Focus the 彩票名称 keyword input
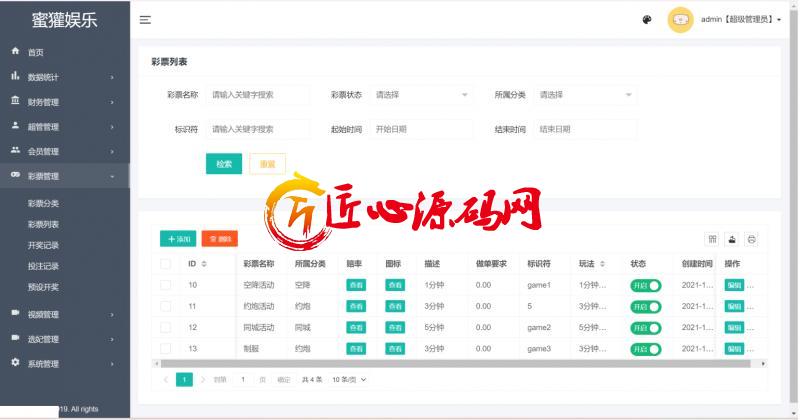 tap(258, 95)
